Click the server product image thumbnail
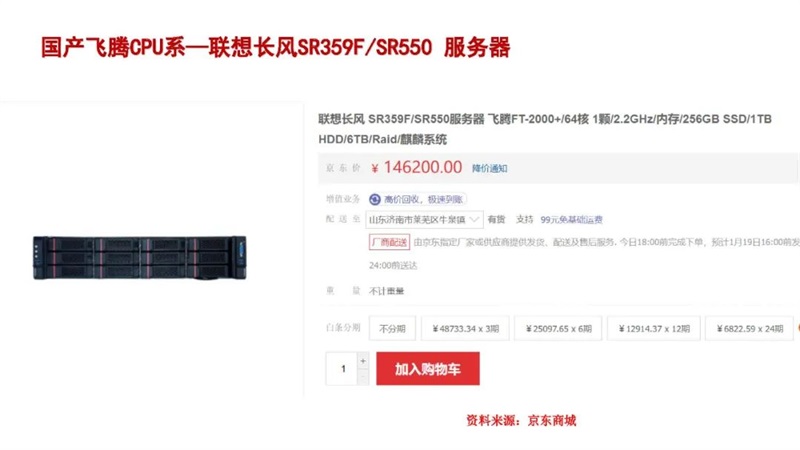Image resolution: width=800 pixels, height=450 pixels. pos(140,258)
